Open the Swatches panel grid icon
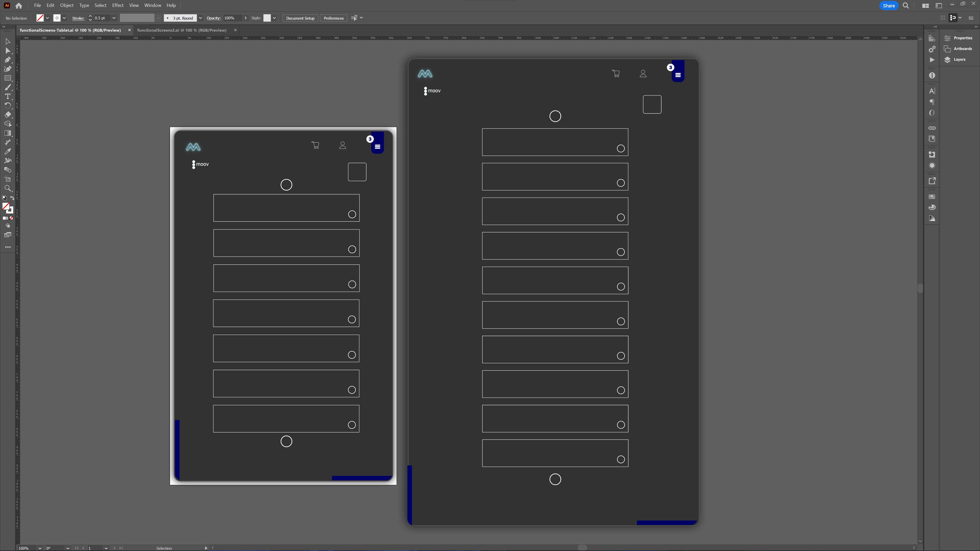980x551 pixels. [x=932, y=197]
